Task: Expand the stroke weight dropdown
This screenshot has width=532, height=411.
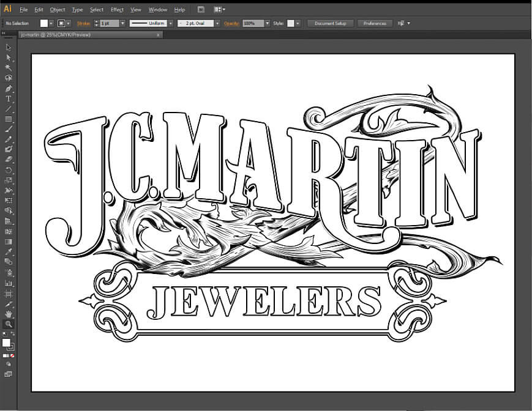Action: pyautogui.click(x=122, y=23)
